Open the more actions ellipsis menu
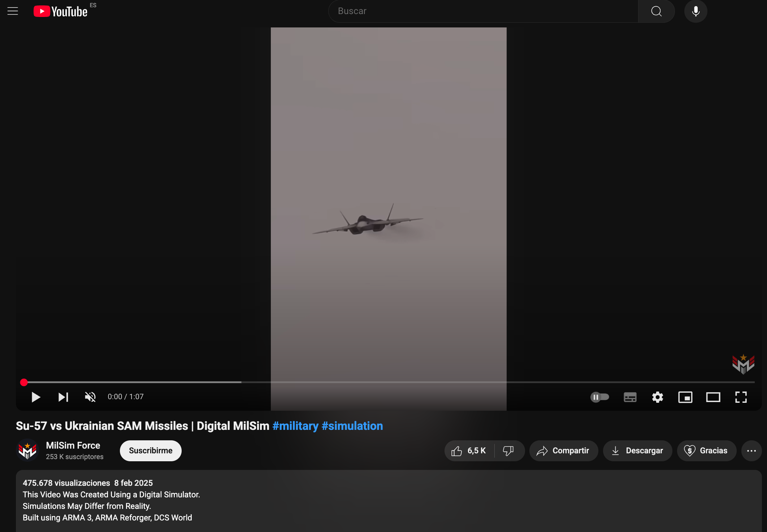The width and height of the screenshot is (767, 532). click(751, 450)
